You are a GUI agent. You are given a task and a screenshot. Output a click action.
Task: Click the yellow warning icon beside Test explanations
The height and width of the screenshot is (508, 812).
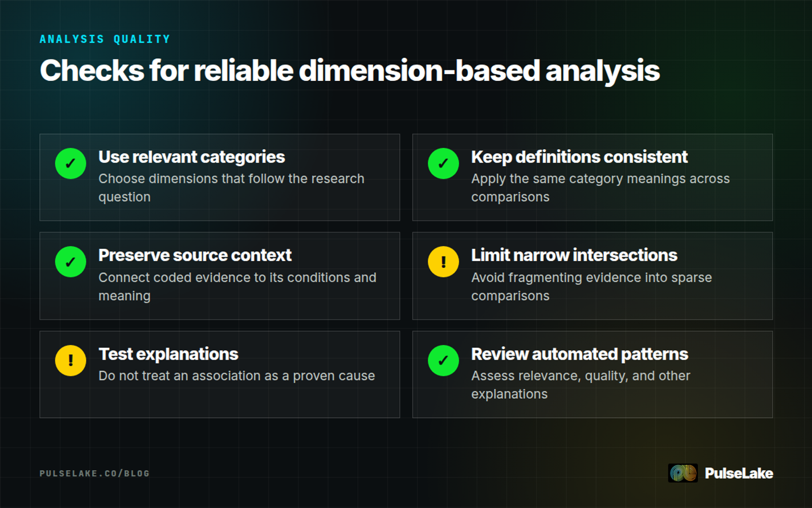[71, 360]
